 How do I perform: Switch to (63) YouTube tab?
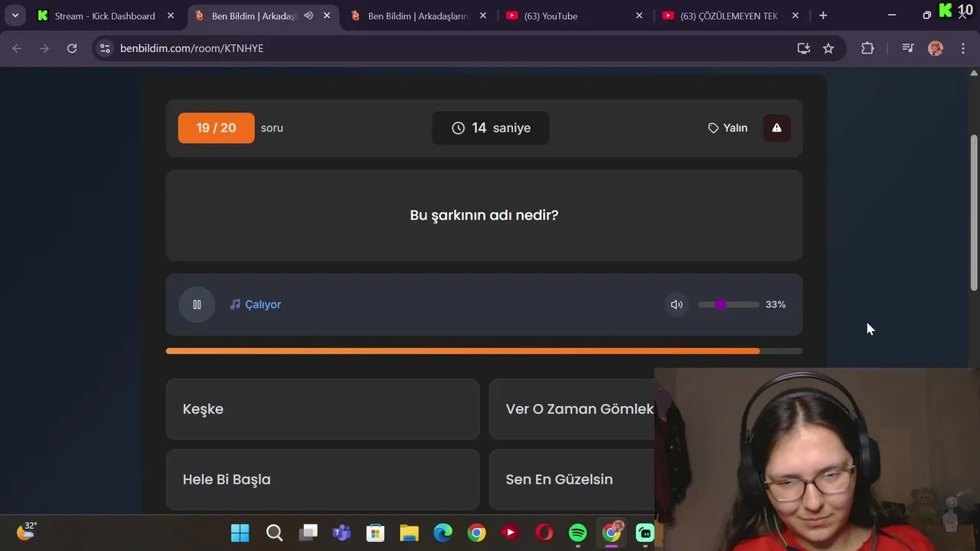coord(574,15)
